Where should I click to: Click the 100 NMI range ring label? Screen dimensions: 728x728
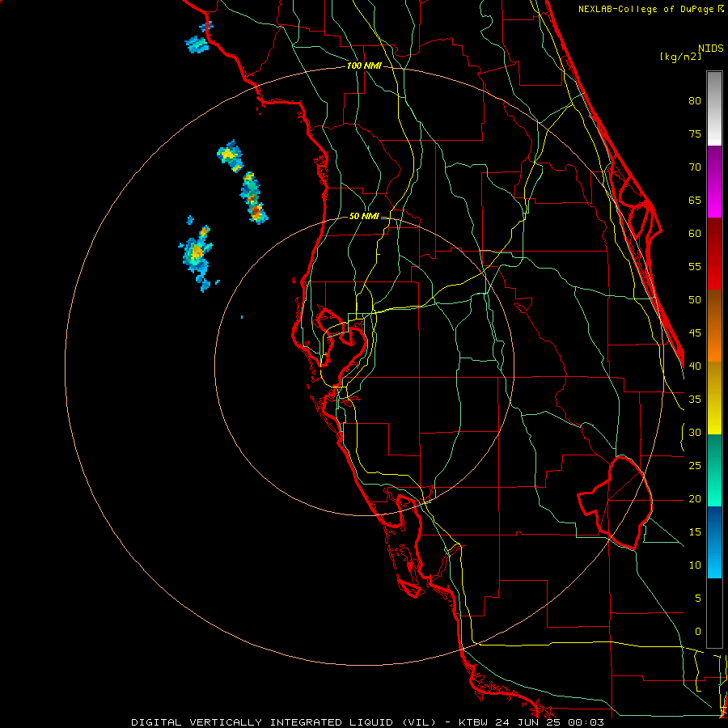coord(364,66)
